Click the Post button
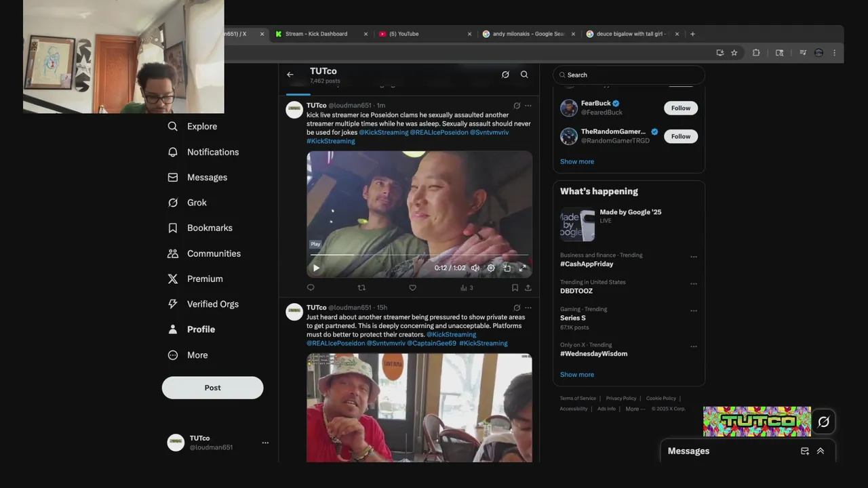868x488 pixels. (x=212, y=388)
